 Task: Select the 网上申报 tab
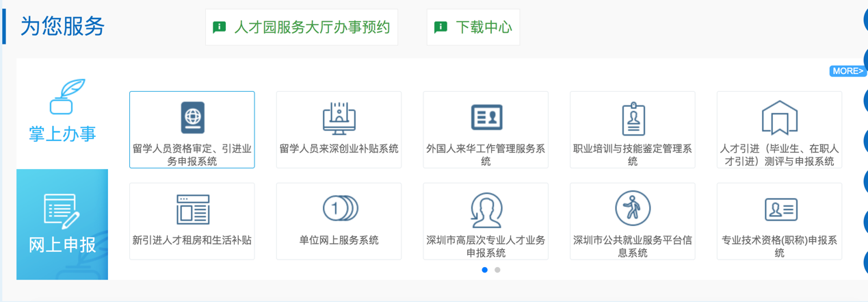pos(62,224)
